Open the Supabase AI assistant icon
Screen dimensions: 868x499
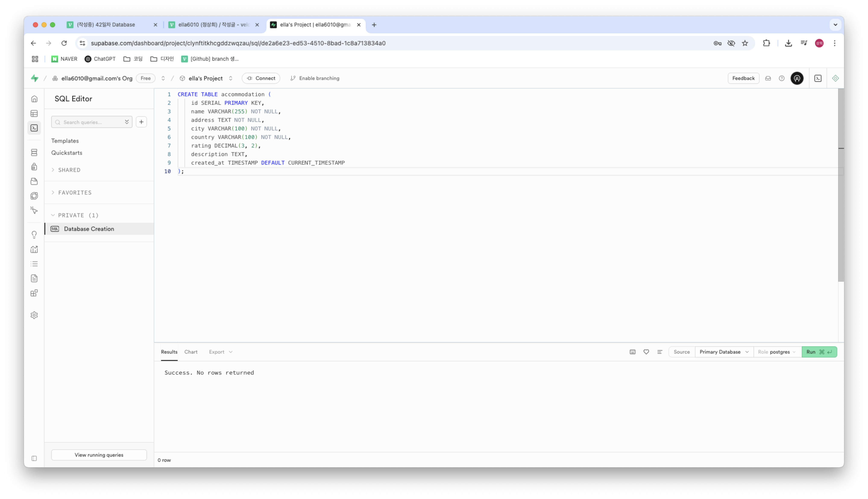click(835, 78)
